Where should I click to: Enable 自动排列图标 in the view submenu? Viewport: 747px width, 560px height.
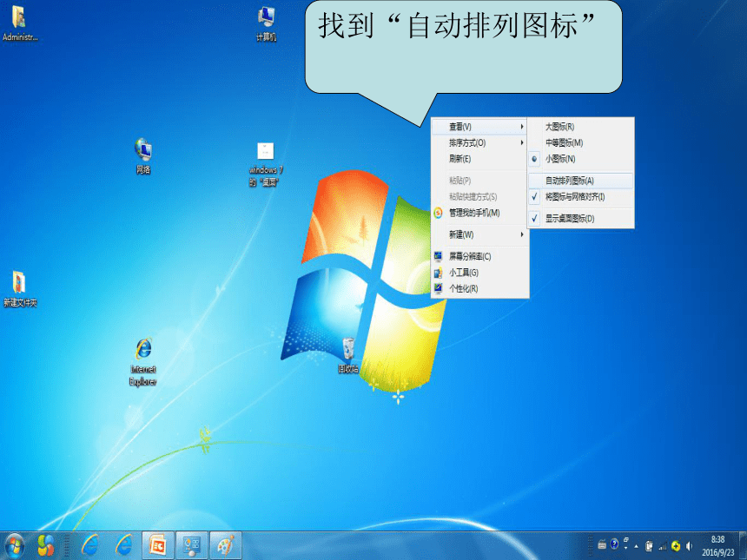tap(581, 181)
